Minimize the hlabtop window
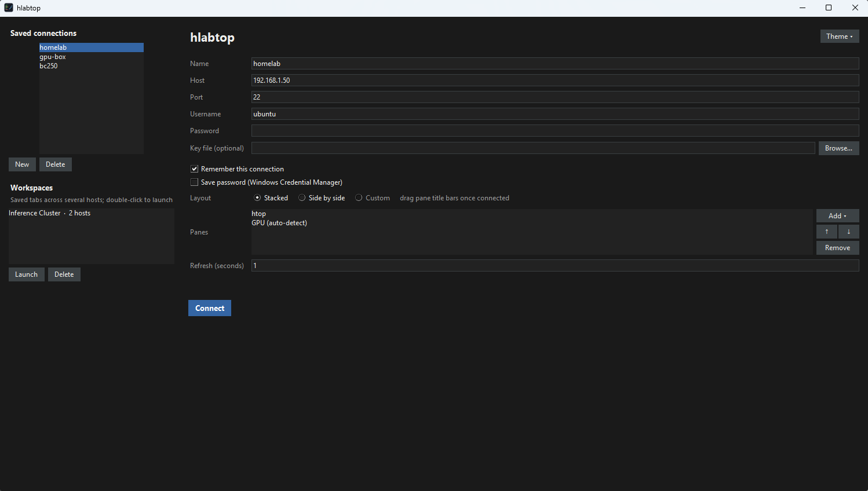Screen dimensions: 868x491 coord(803,8)
